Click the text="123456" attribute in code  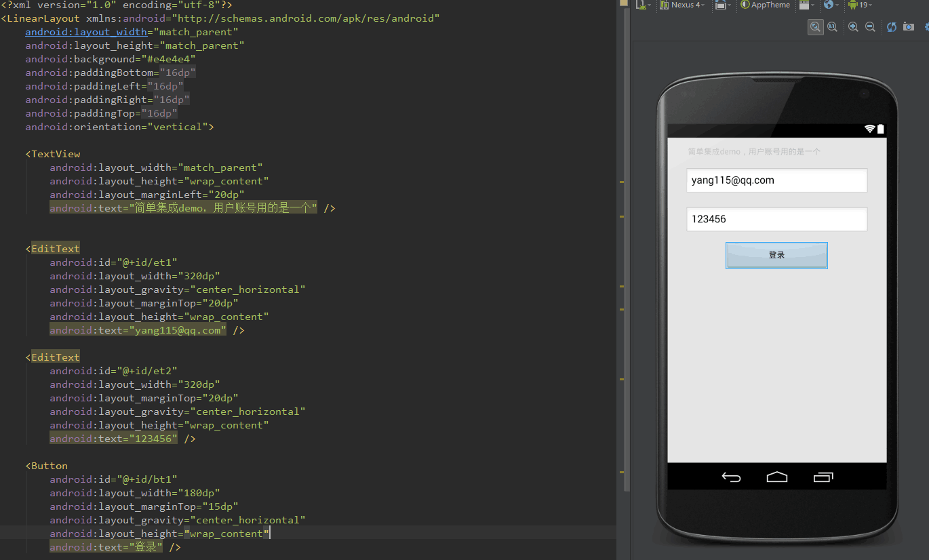(x=114, y=439)
